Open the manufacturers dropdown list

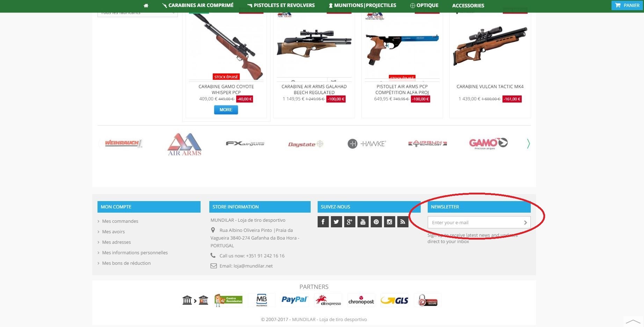click(x=138, y=13)
